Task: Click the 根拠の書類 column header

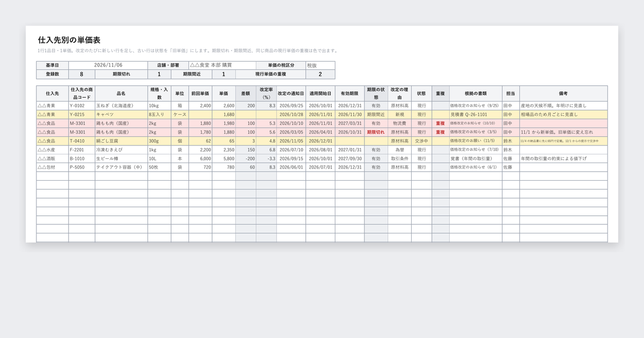Action: pyautogui.click(x=475, y=93)
